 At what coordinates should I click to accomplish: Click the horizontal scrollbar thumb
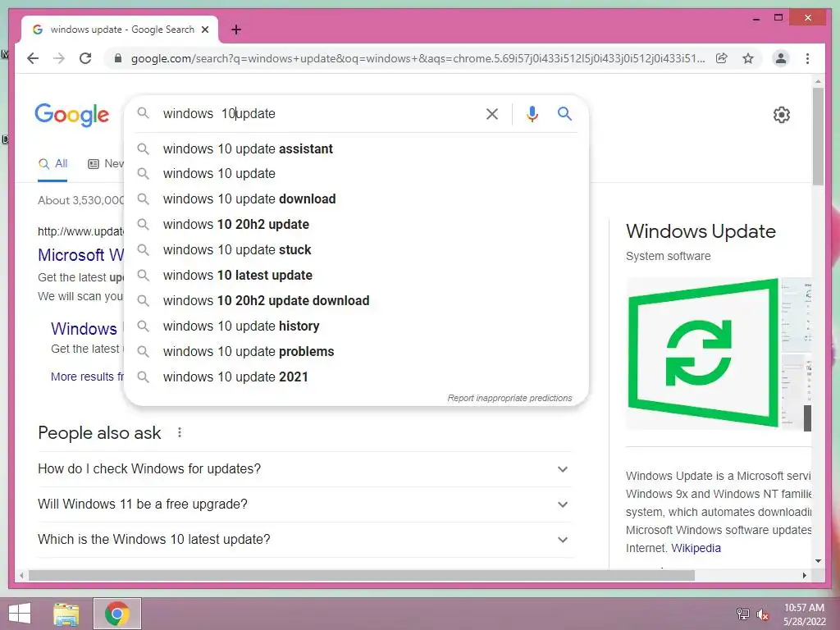[x=361, y=575]
